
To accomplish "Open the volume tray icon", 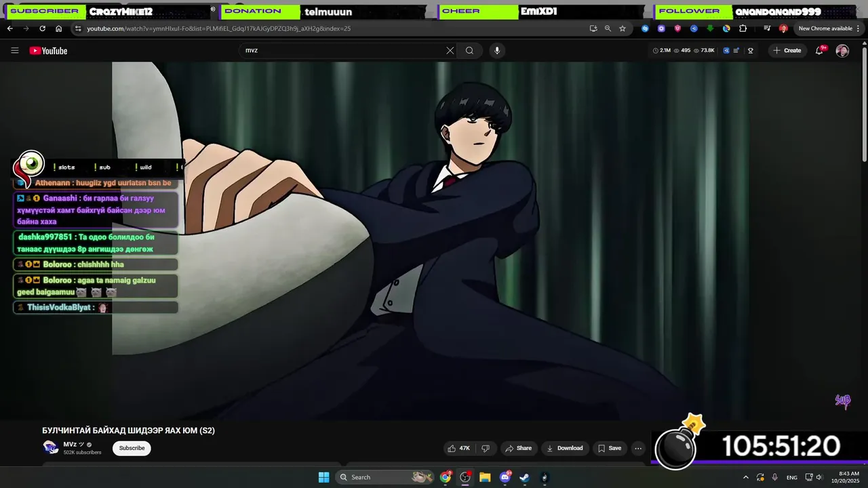I will tap(819, 477).
